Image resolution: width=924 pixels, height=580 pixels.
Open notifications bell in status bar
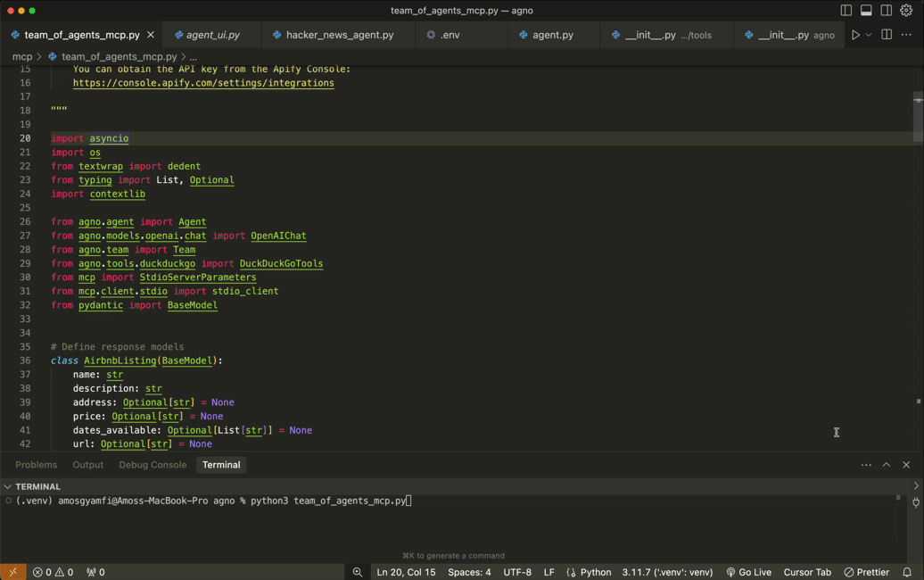907,572
